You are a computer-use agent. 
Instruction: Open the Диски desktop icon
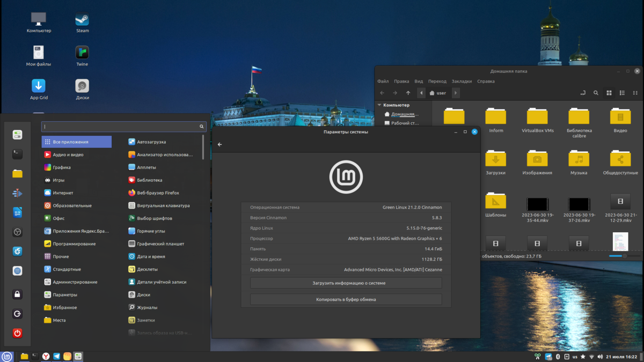click(82, 89)
